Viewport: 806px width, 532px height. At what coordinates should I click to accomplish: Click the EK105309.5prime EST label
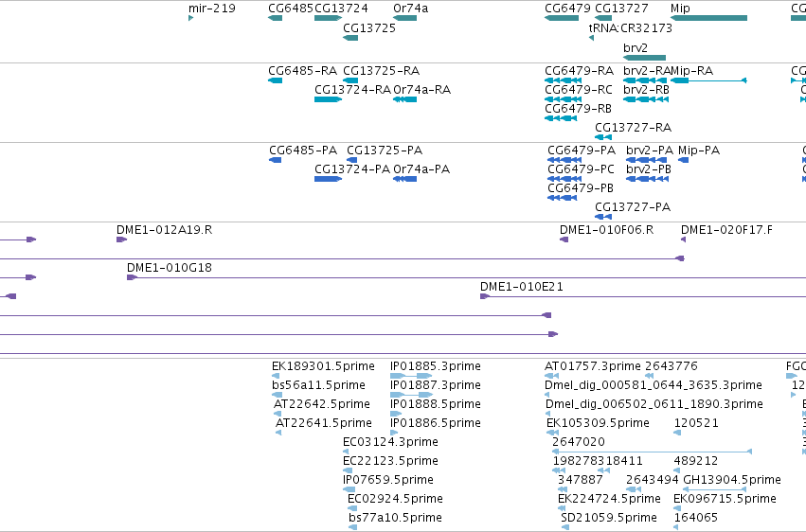(598, 423)
